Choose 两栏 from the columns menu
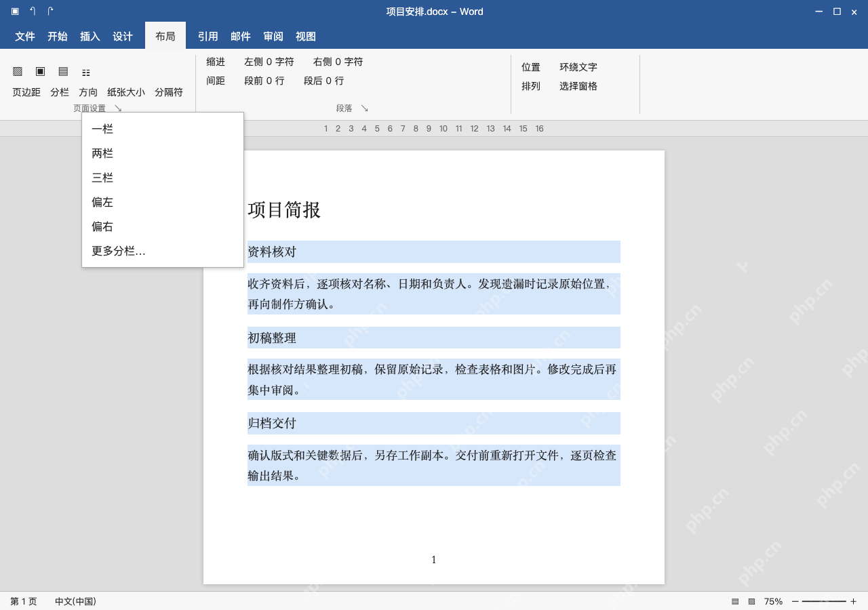 163,153
